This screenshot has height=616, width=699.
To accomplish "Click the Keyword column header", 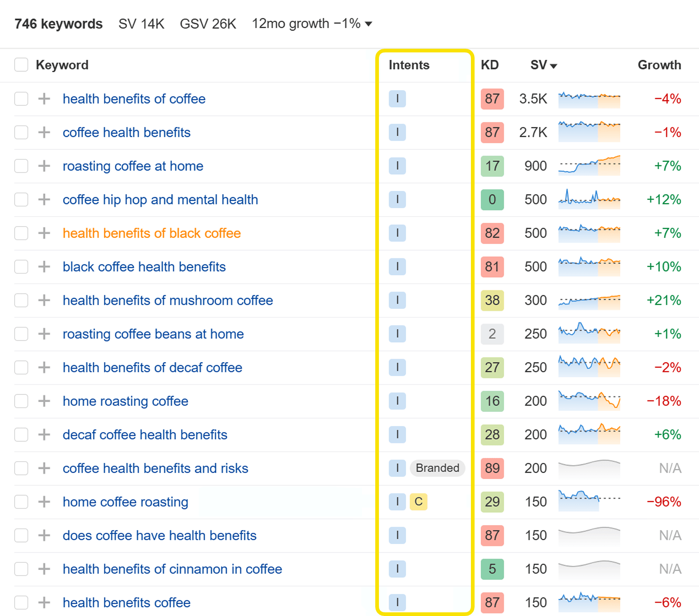I will (62, 65).
